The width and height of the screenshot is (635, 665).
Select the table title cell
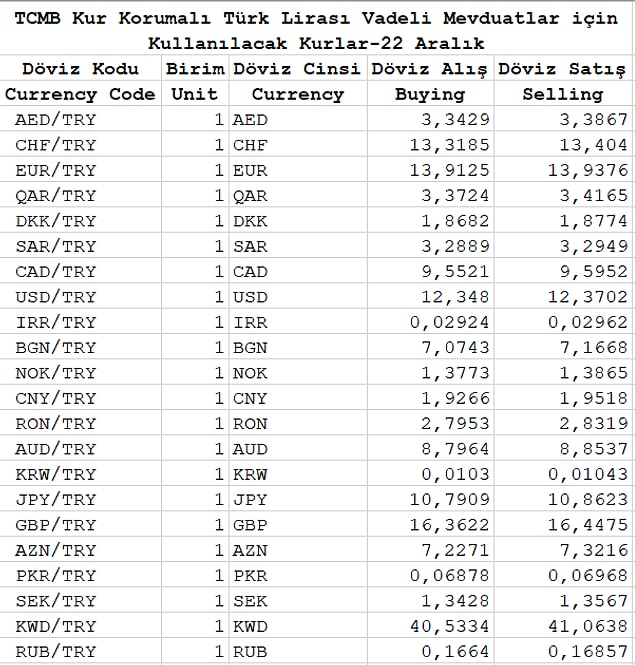pyautogui.click(x=316, y=29)
